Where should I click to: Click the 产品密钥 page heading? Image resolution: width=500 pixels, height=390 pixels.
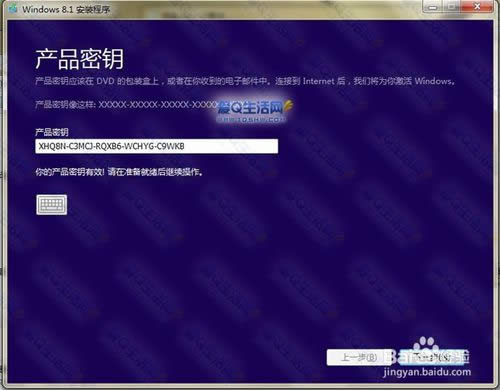[79, 59]
